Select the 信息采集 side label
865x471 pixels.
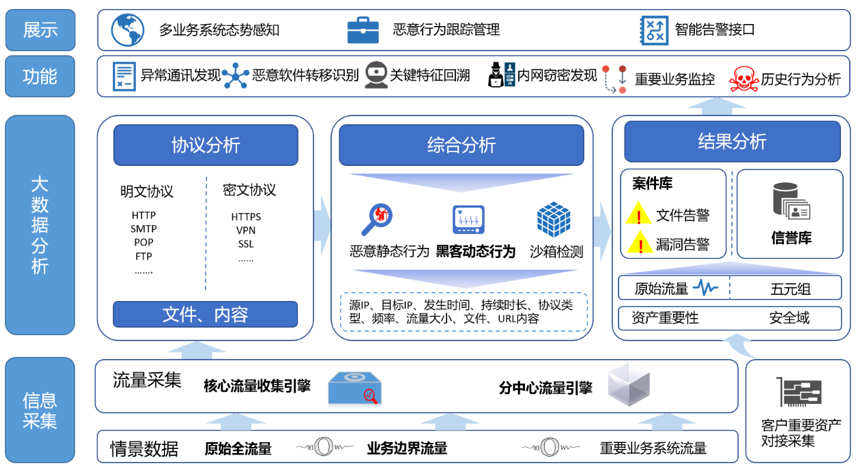click(40, 410)
